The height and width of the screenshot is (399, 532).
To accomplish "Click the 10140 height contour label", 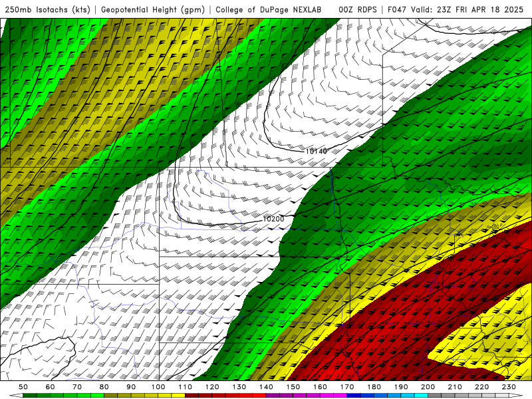I will click(x=317, y=152).
